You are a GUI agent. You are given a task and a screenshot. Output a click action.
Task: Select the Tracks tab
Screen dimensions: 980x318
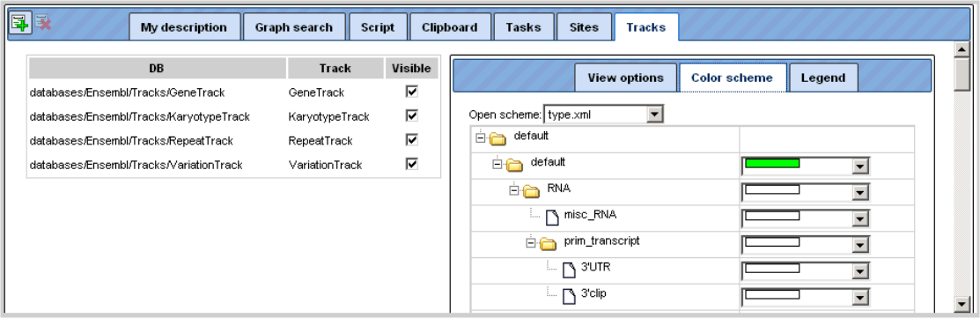tap(646, 26)
